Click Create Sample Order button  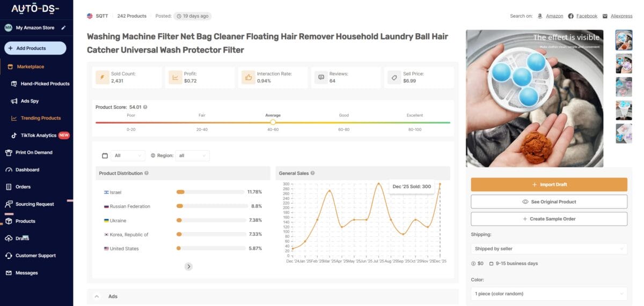[x=549, y=219]
